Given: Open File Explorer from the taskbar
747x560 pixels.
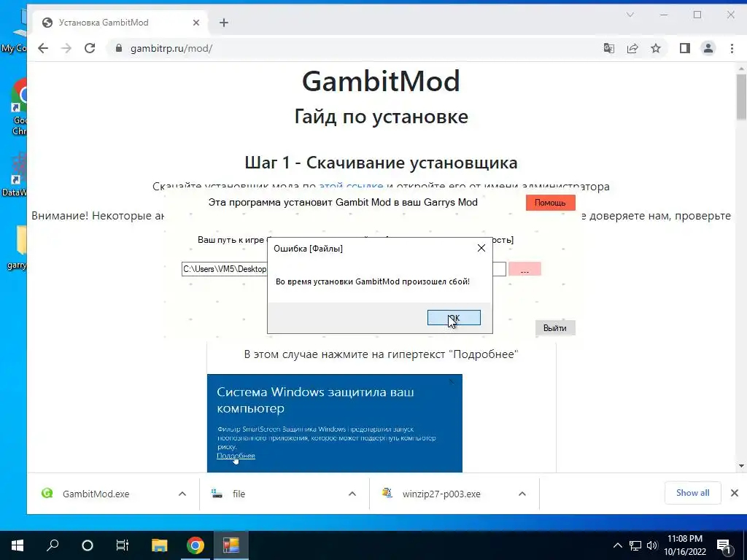Looking at the screenshot, I should pos(159,545).
